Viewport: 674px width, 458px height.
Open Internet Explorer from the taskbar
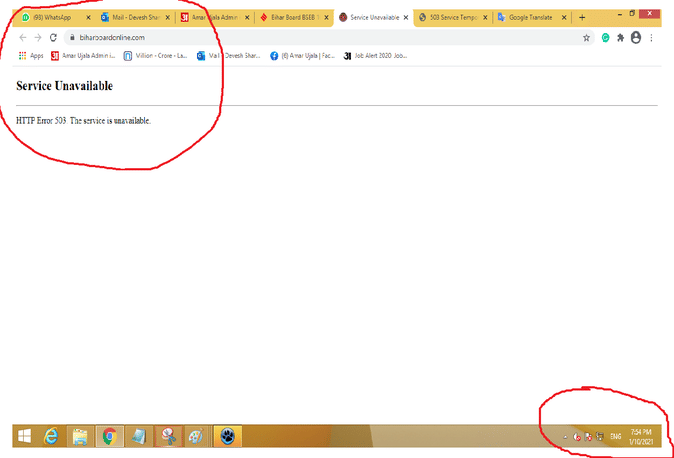click(x=51, y=436)
